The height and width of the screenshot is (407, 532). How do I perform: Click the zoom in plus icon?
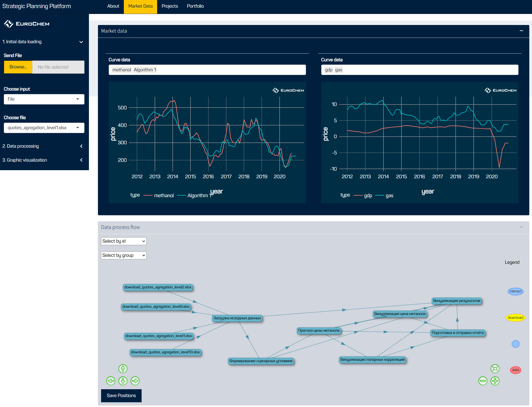point(495,381)
